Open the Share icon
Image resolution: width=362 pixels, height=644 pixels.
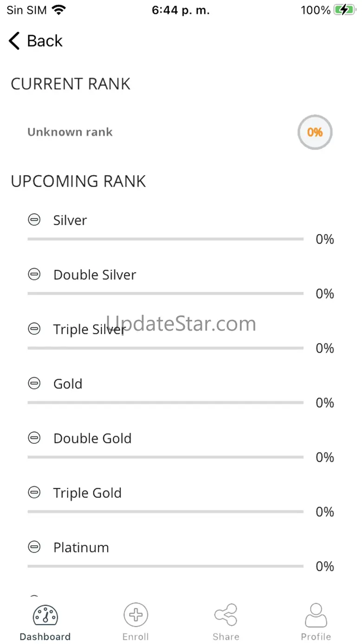point(226,615)
